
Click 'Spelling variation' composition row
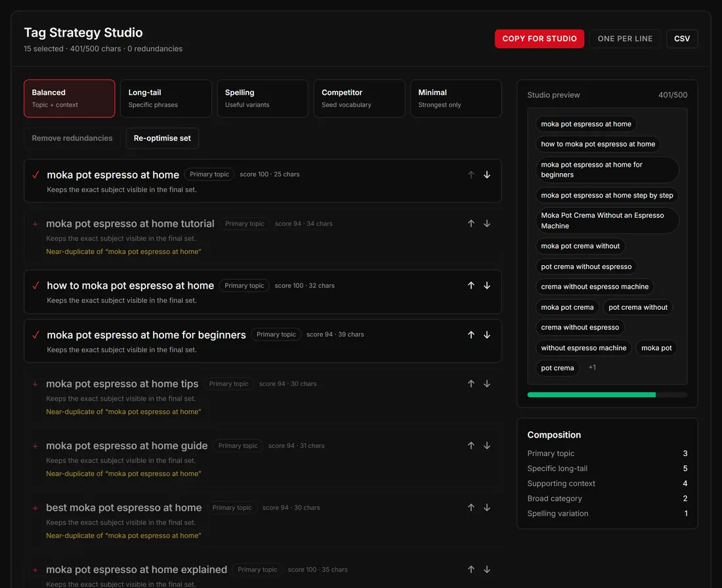tap(607, 513)
